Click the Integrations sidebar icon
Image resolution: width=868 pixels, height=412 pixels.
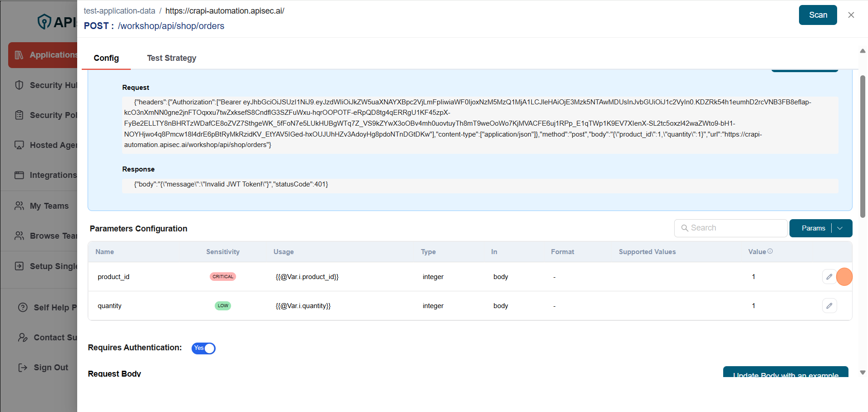19,175
